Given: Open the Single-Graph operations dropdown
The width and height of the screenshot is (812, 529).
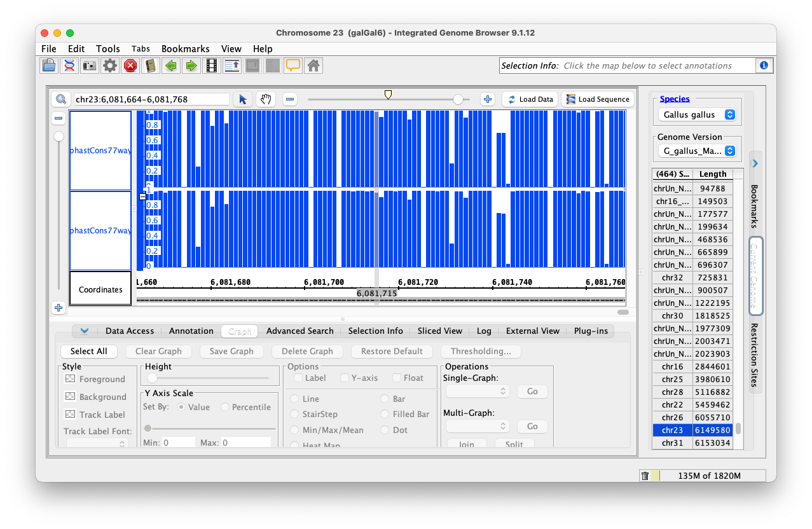Looking at the screenshot, I should [478, 392].
